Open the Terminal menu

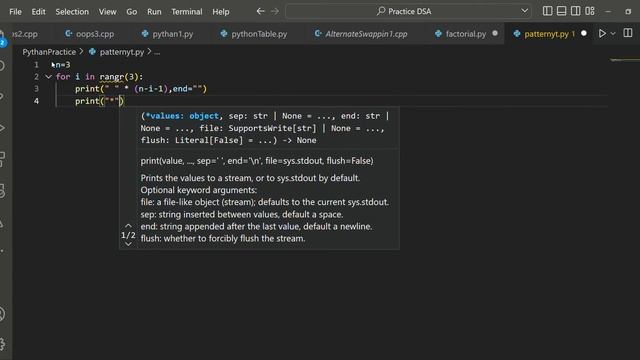pos(187,11)
